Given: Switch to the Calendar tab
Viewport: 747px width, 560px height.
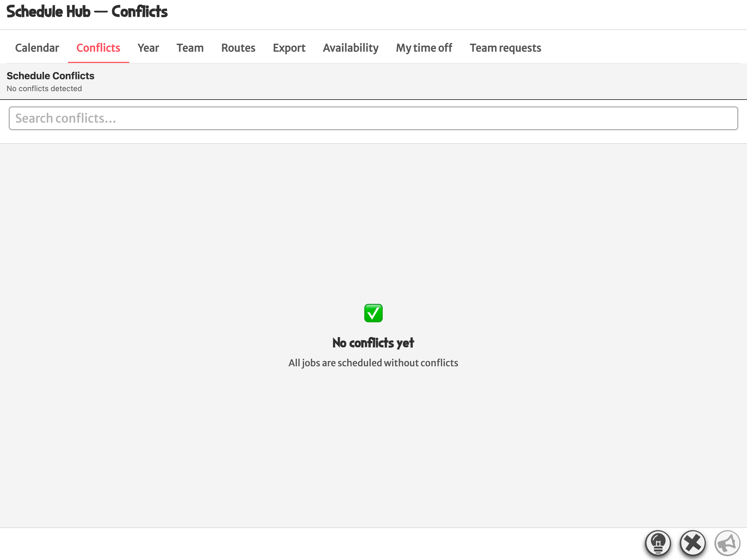Looking at the screenshot, I should [37, 48].
